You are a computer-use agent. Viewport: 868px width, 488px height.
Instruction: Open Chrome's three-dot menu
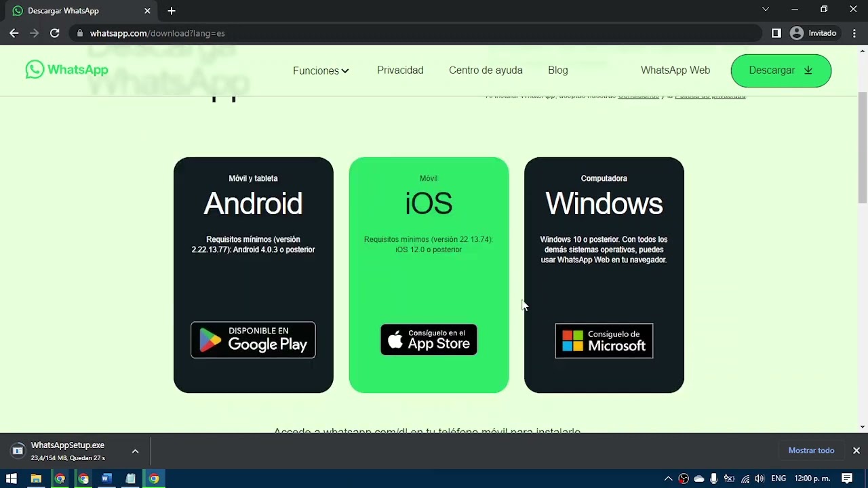tap(854, 33)
